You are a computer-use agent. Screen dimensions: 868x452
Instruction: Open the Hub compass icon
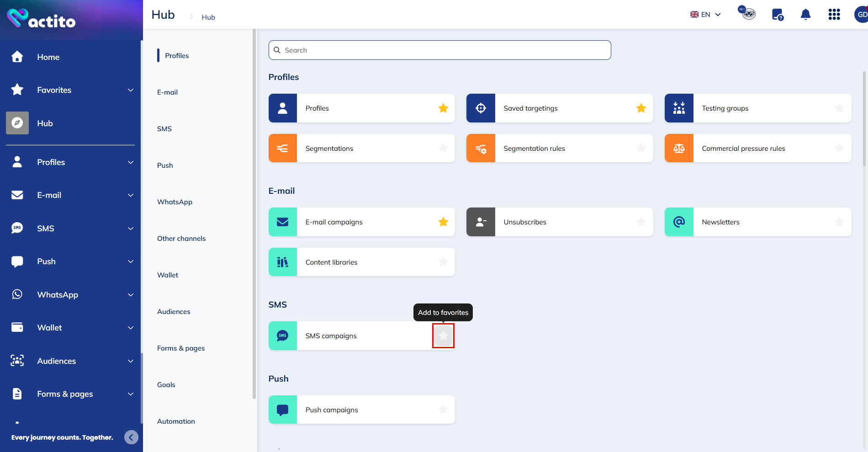pyautogui.click(x=17, y=123)
